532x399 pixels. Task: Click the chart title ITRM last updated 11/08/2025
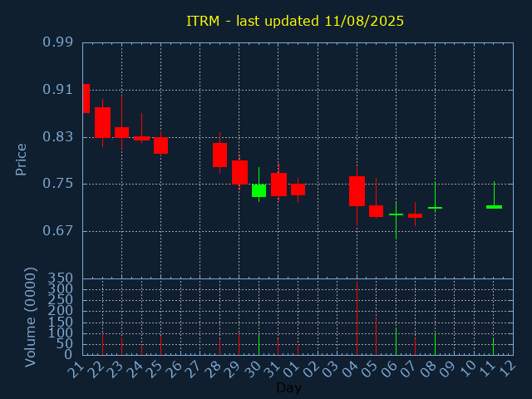(x=295, y=21)
